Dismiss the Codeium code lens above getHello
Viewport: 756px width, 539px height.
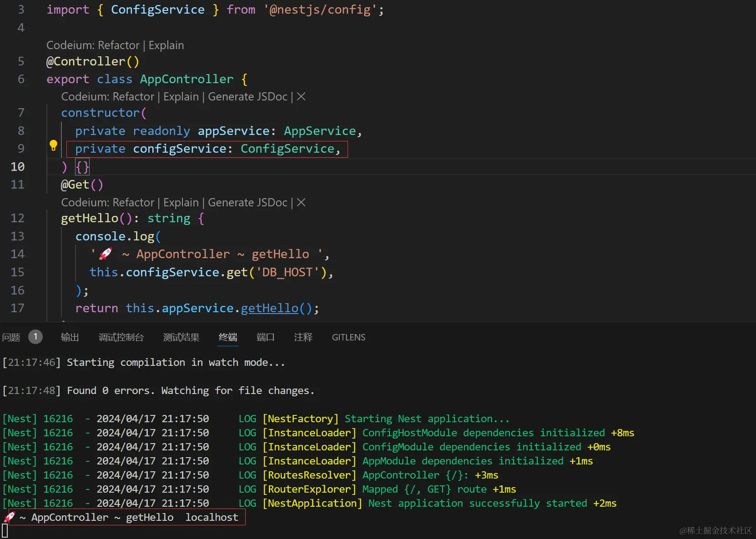click(301, 203)
